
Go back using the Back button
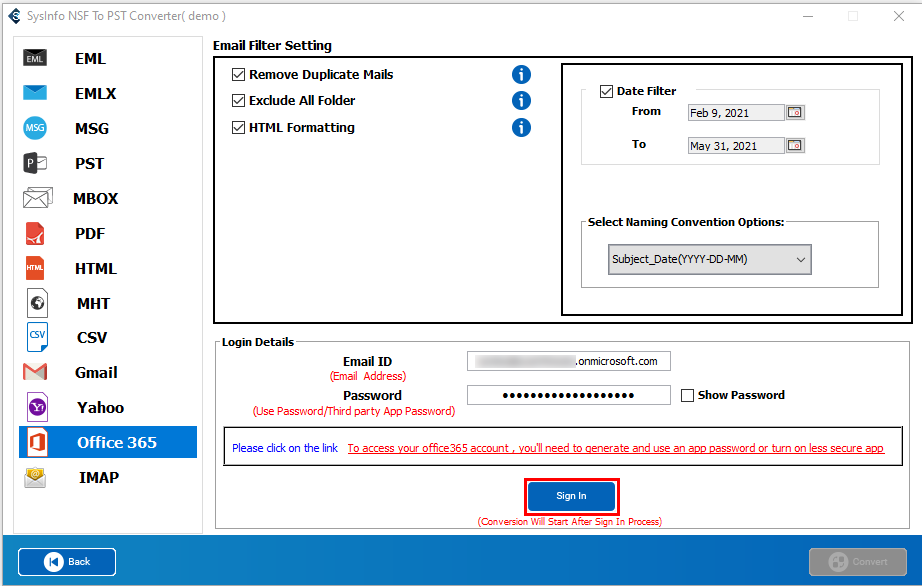point(67,562)
